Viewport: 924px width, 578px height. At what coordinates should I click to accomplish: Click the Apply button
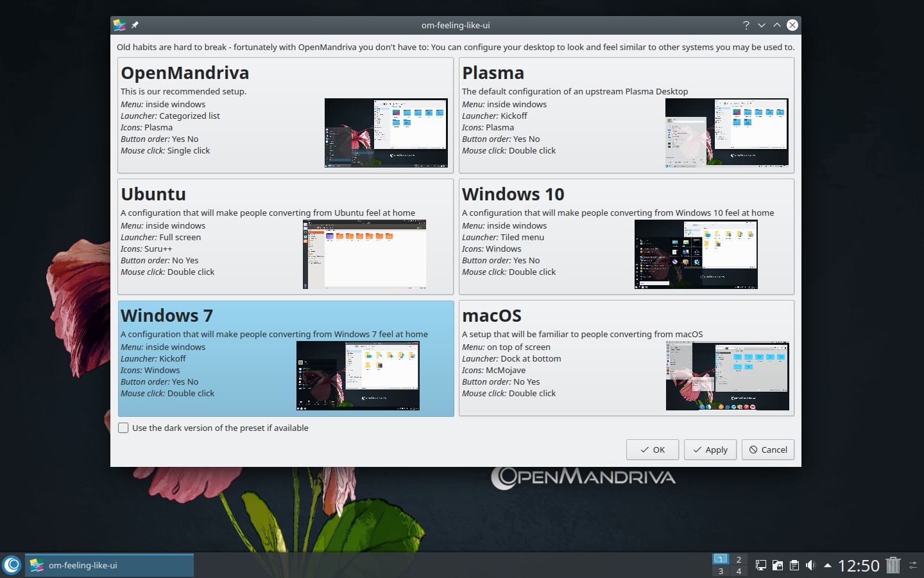tap(710, 450)
